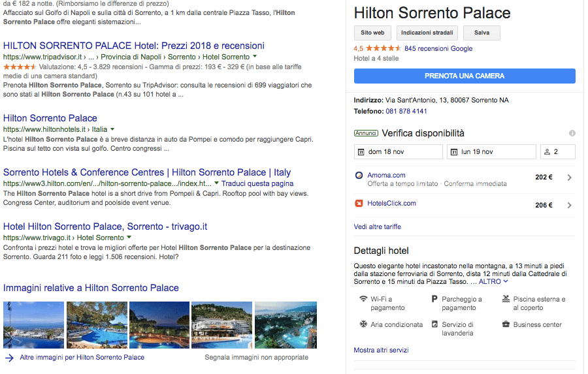
Task: Expand the Amoma.com offer chevron
Action: [569, 178]
